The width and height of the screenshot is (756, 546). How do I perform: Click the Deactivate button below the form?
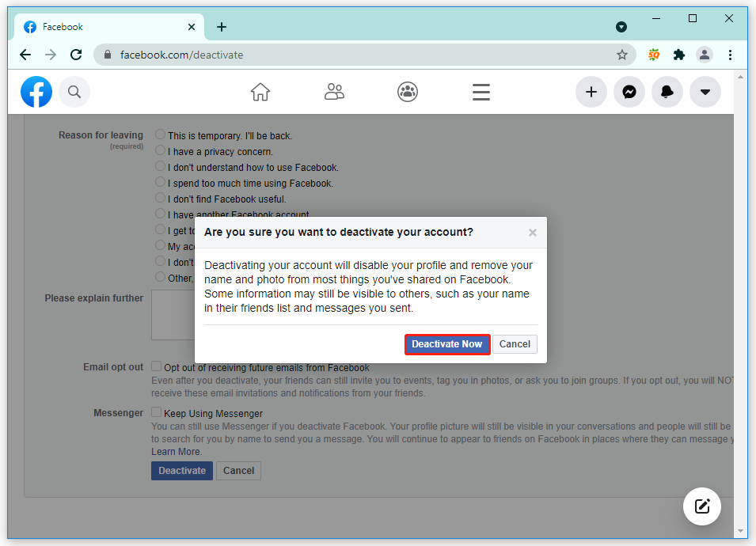pyautogui.click(x=182, y=471)
